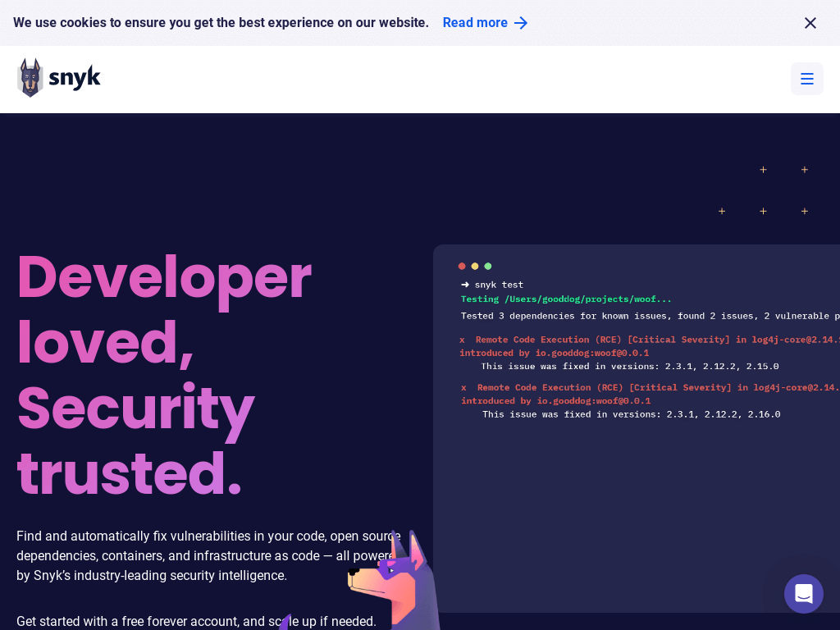This screenshot has width=840, height=630.
Task: Open the chat support widget
Action: tap(804, 594)
